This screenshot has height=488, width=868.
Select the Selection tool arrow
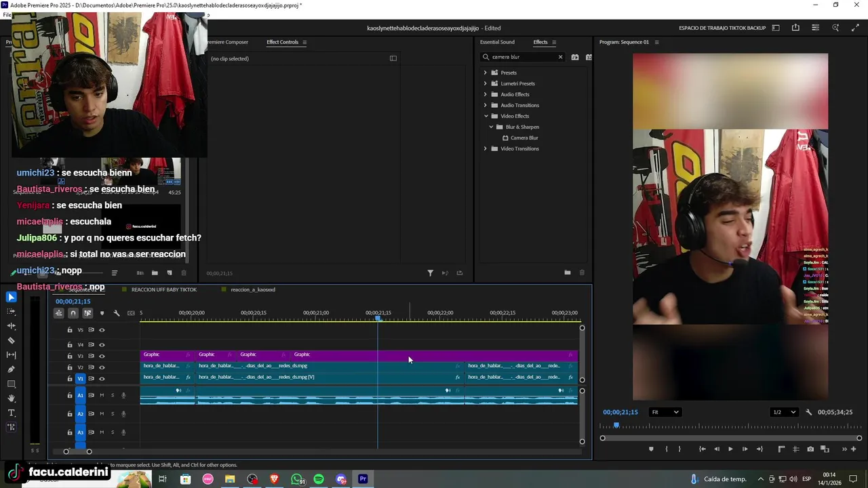11,297
